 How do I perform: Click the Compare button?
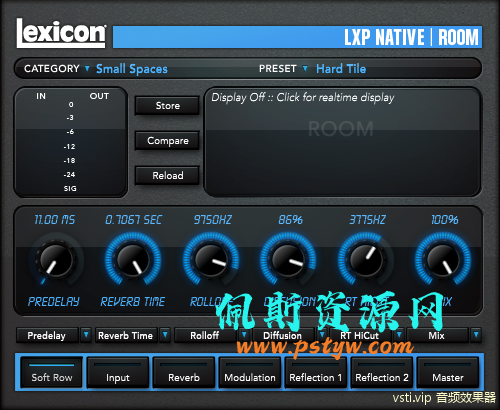(x=167, y=141)
